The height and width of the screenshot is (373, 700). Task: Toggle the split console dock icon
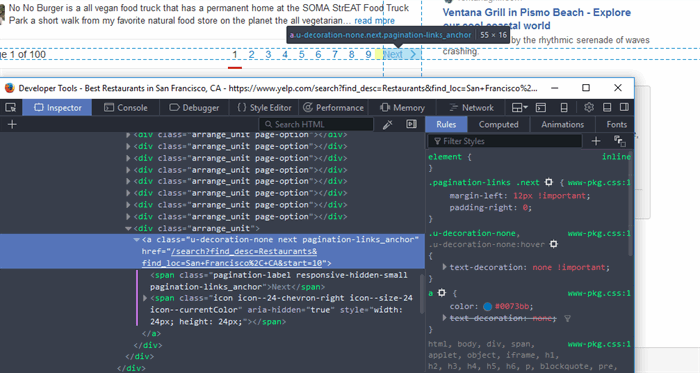[x=541, y=108]
